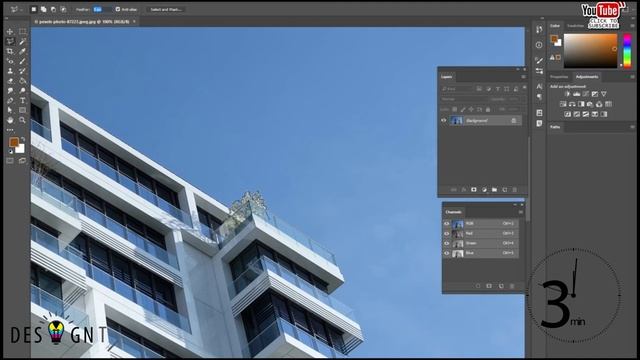Hide the Background layer visibility eye
This screenshot has width=640, height=360.
coord(444,120)
